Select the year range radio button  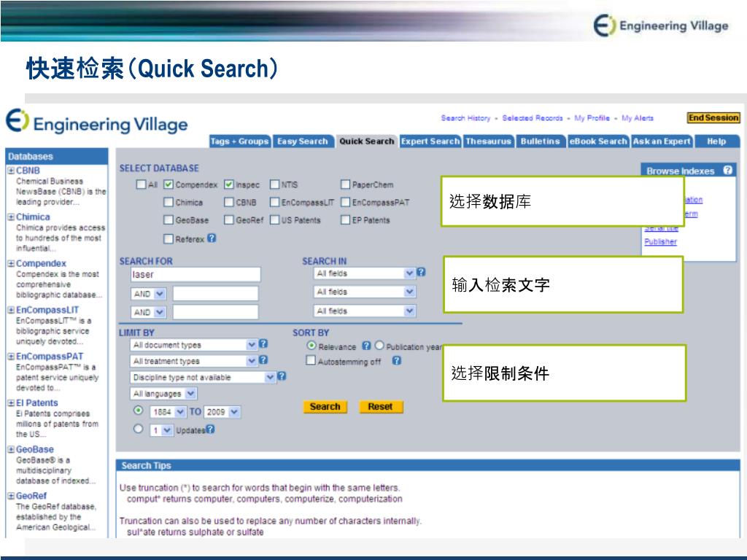coord(138,410)
